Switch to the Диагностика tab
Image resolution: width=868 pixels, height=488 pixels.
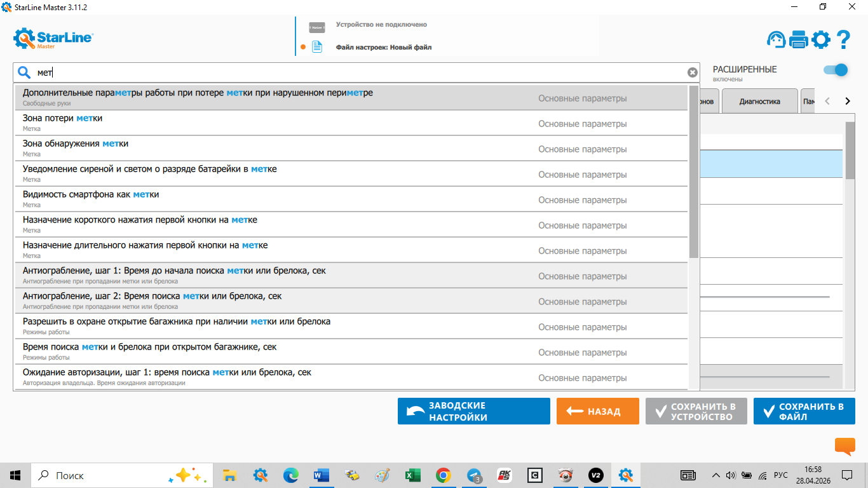[x=759, y=101]
